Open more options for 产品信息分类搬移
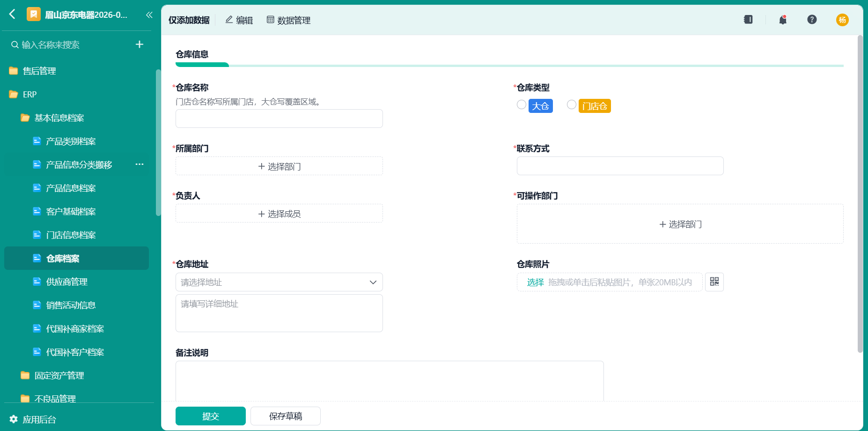This screenshot has width=868, height=431. pyautogui.click(x=140, y=164)
